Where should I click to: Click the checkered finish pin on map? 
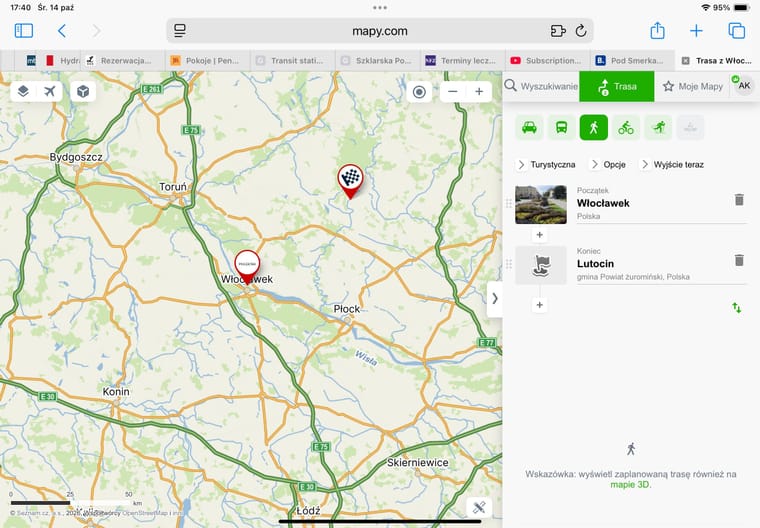350,181
